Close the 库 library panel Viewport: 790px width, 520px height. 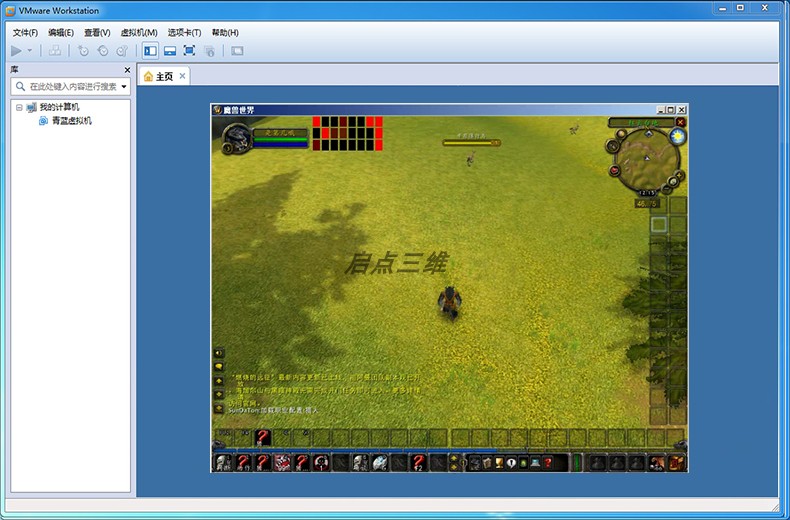pos(127,70)
